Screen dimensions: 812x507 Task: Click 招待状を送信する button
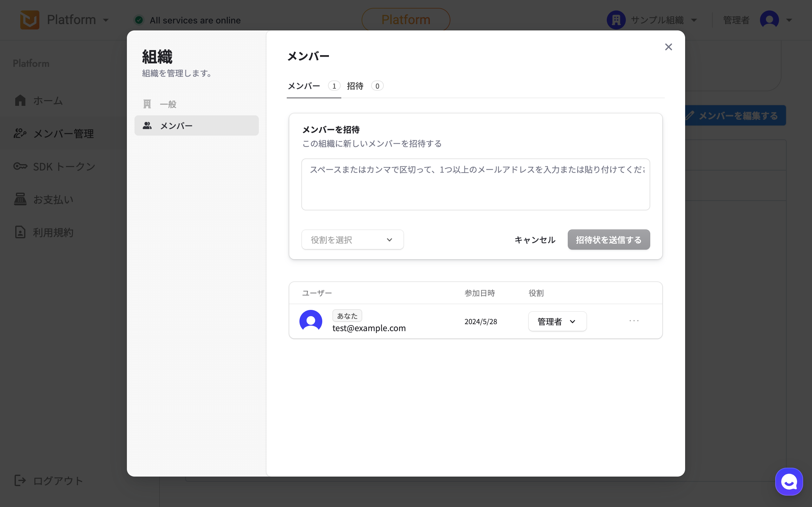coord(608,240)
